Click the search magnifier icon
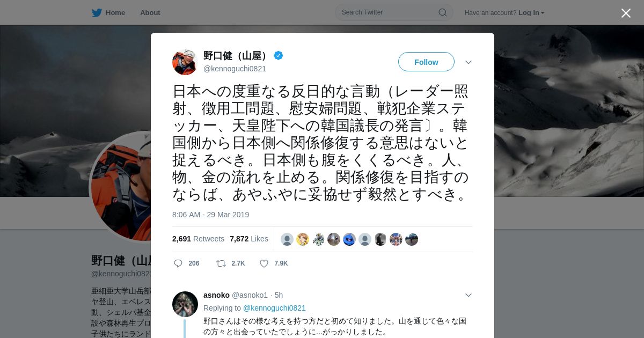The image size is (644, 338). point(443,12)
